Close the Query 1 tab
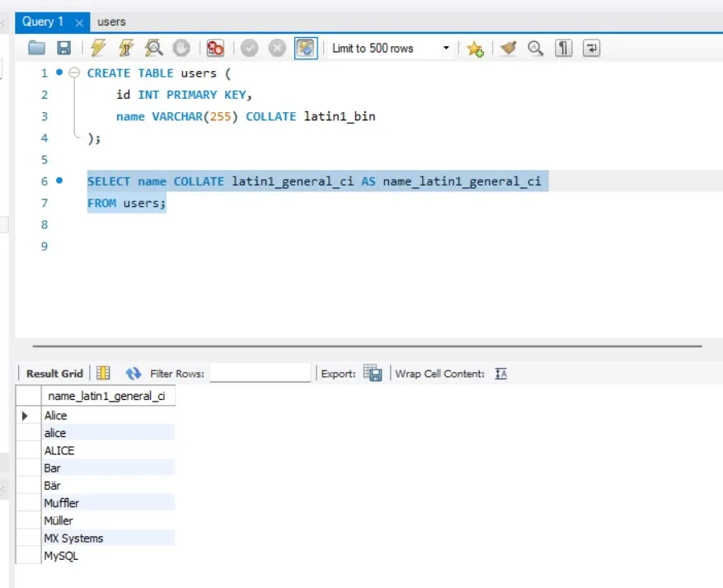The image size is (723, 588). pos(79,22)
